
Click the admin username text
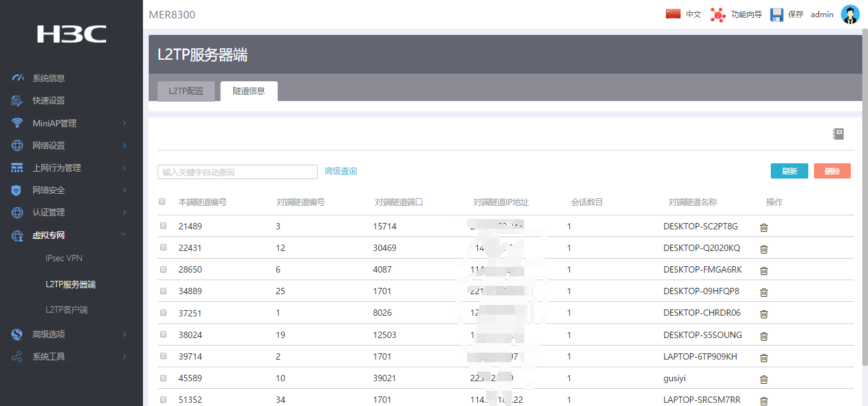pos(822,15)
